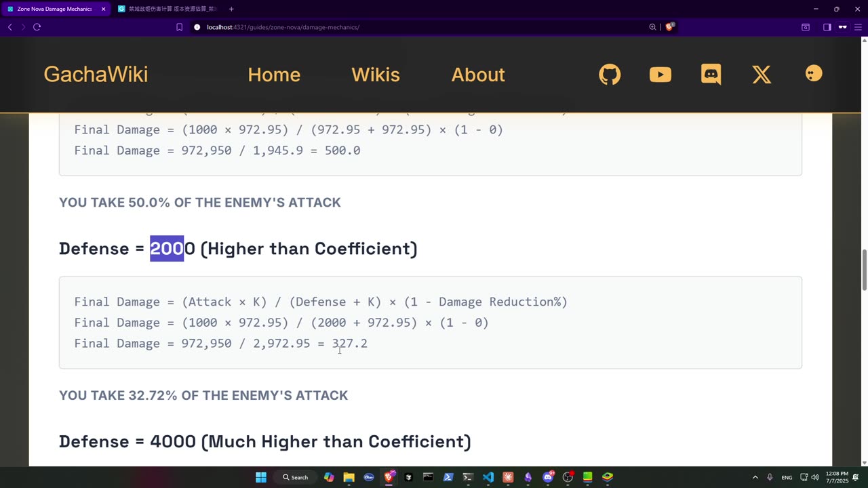Open Brave browser taskbar icon

click(389, 477)
